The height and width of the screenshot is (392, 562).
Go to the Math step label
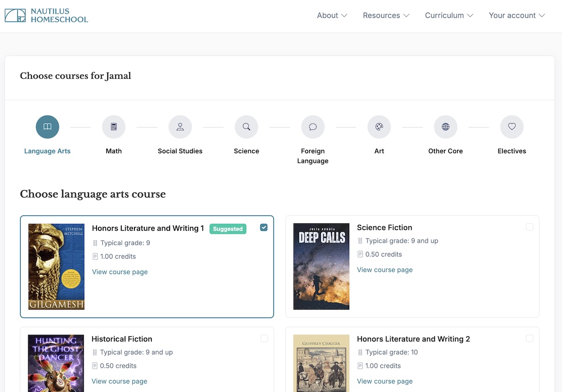pos(114,151)
